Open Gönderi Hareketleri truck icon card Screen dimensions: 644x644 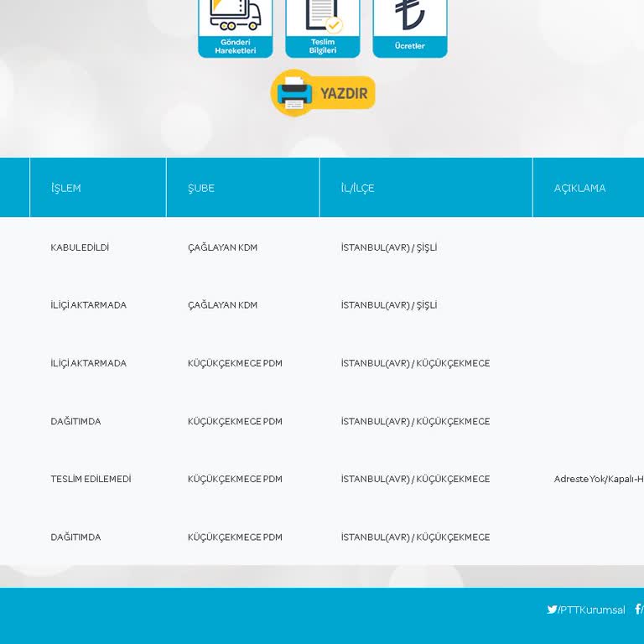pyautogui.click(x=236, y=29)
